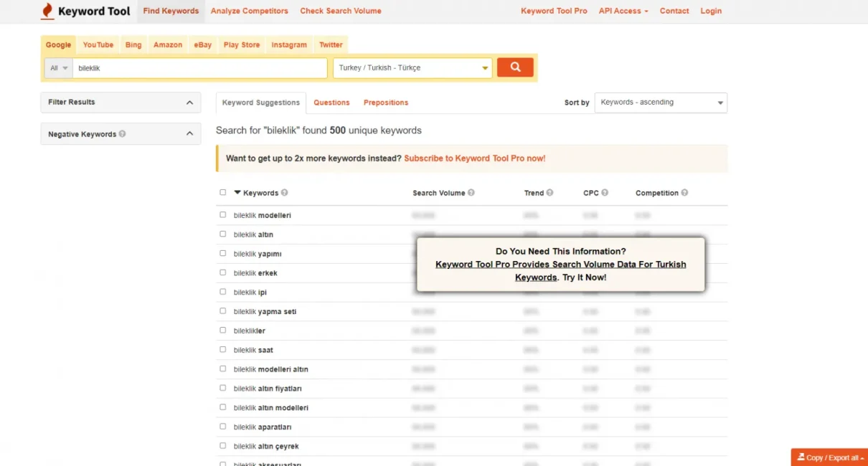
Task: Go to Check Search Volume
Action: 341,11
